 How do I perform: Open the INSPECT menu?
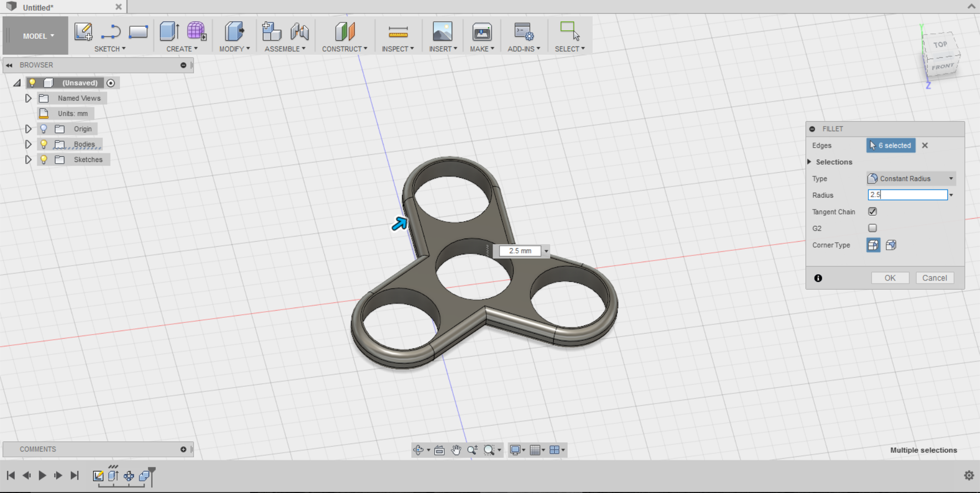398,49
